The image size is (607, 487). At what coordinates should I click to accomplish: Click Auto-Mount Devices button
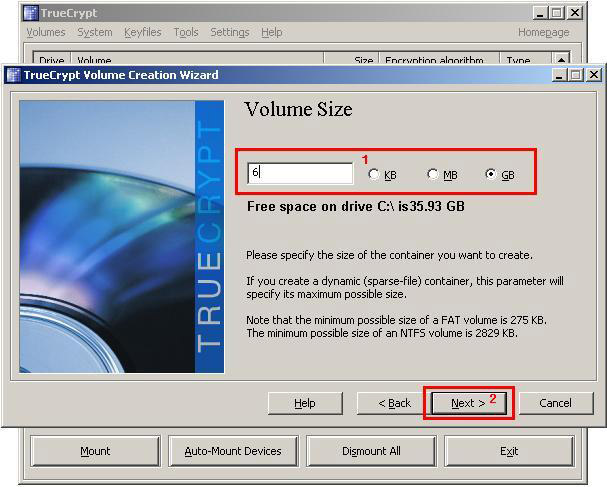pos(233,451)
